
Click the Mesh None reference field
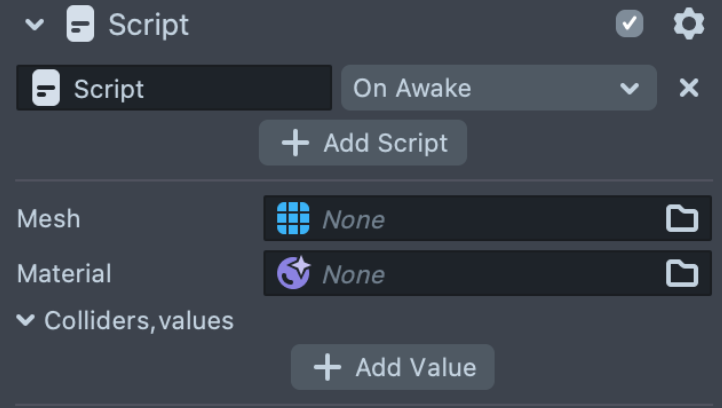(480, 218)
